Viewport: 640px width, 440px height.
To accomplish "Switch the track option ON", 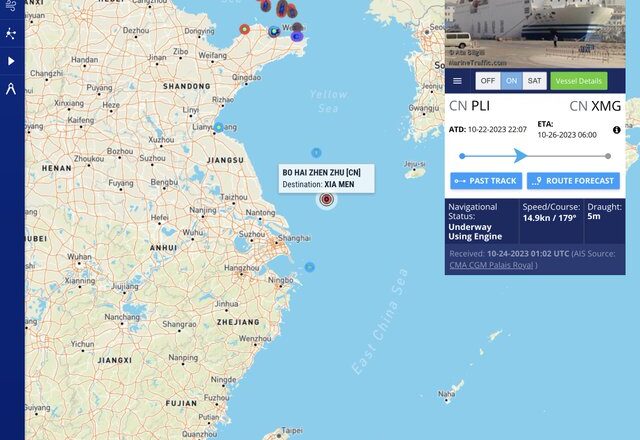I will click(511, 81).
